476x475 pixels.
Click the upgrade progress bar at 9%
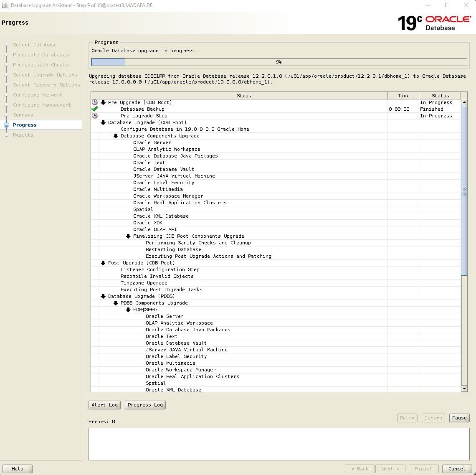click(279, 62)
